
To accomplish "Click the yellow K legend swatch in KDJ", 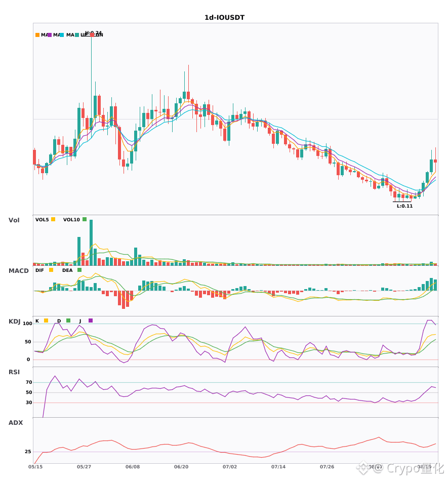I will click(x=46, y=320).
